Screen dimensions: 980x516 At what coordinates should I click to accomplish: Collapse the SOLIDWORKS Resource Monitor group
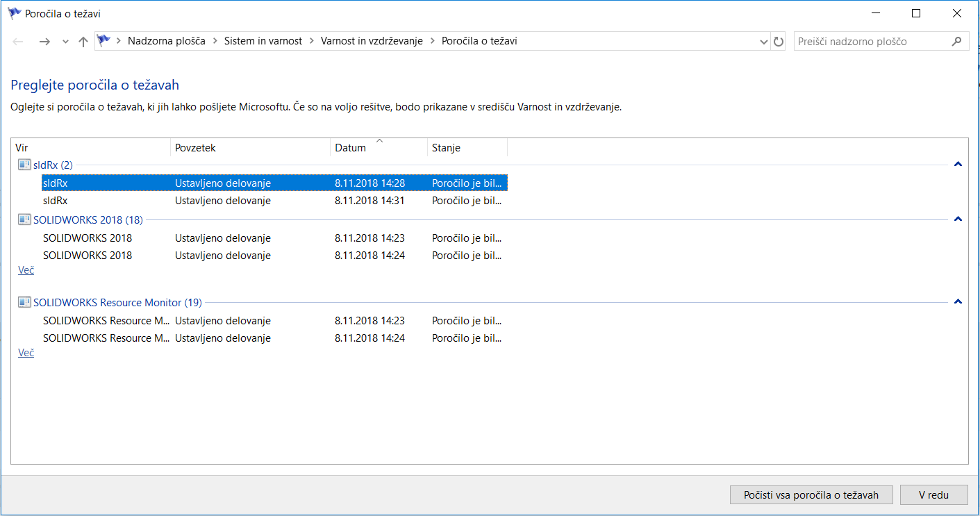(958, 302)
